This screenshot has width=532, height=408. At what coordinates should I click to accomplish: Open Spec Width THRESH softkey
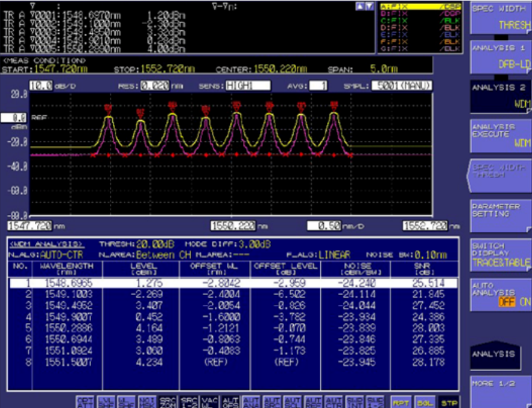pyautogui.click(x=500, y=18)
